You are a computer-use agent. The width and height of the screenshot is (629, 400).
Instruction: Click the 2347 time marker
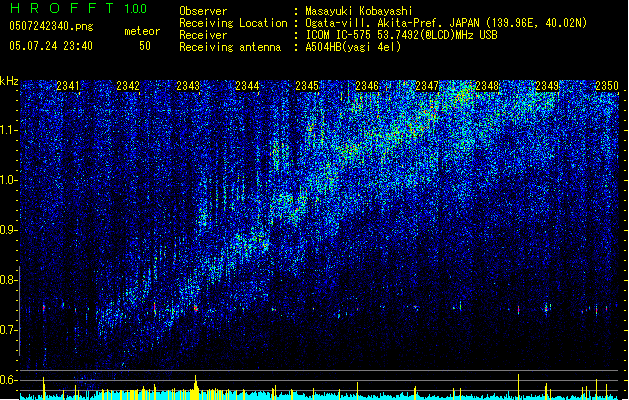[x=427, y=85]
